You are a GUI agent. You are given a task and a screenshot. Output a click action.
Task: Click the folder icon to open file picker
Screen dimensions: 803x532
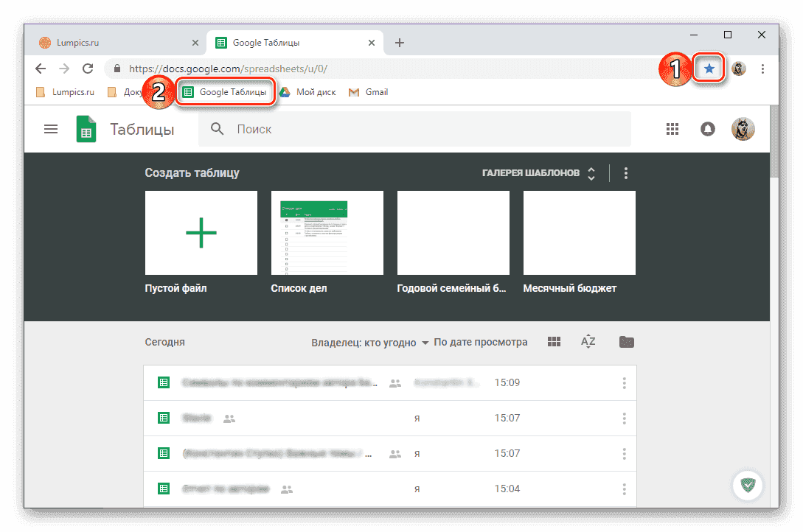(626, 341)
